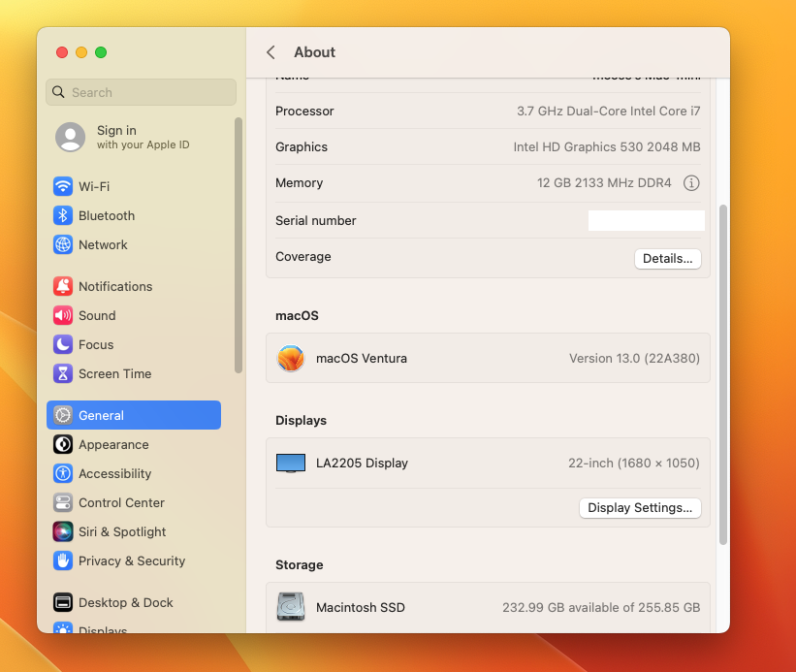Click the Wi-Fi icon in sidebar
796x672 pixels.
point(63,186)
